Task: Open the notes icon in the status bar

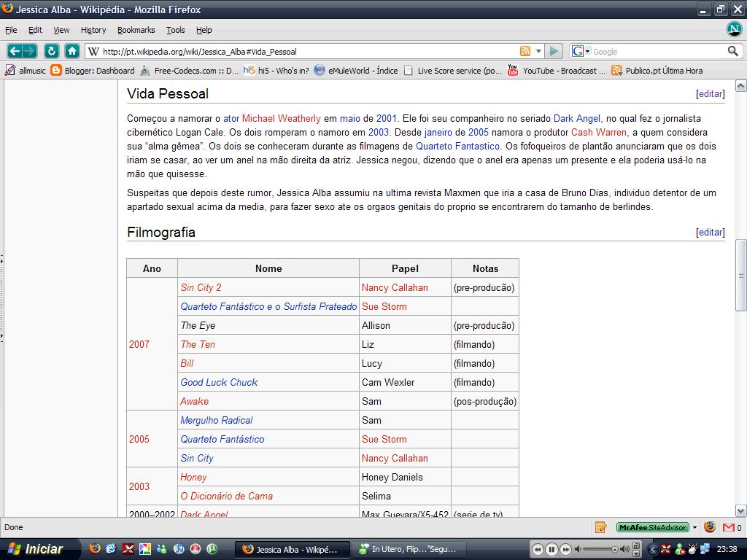Action: 601,527
